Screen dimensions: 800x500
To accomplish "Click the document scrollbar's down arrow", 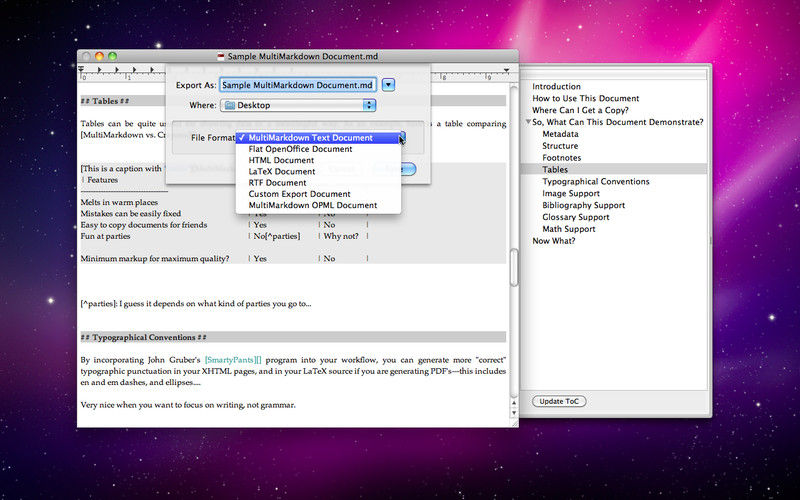I will (514, 413).
